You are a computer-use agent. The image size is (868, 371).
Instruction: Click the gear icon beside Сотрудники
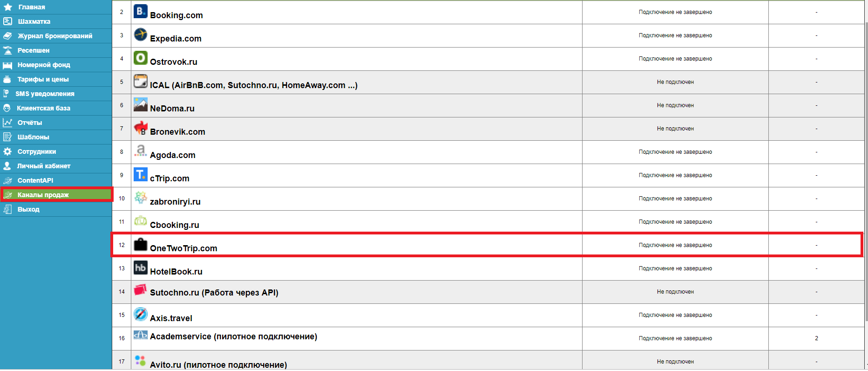click(x=7, y=151)
